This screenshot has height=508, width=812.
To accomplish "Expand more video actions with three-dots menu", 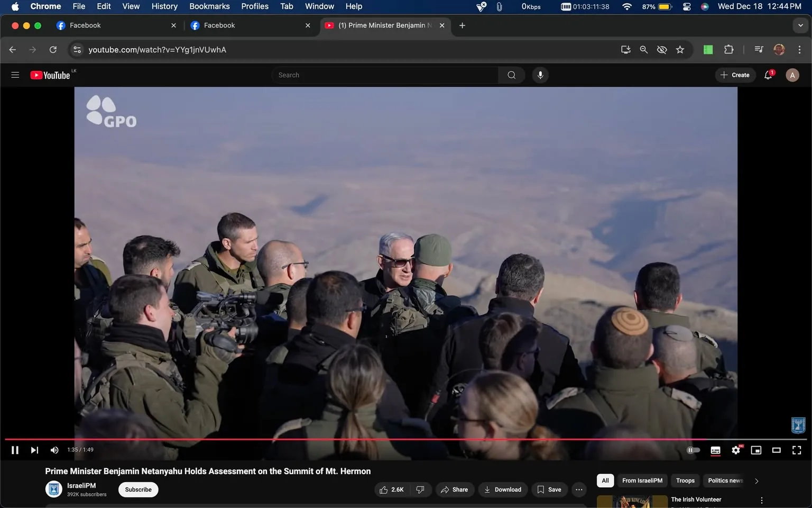I will coord(578,489).
